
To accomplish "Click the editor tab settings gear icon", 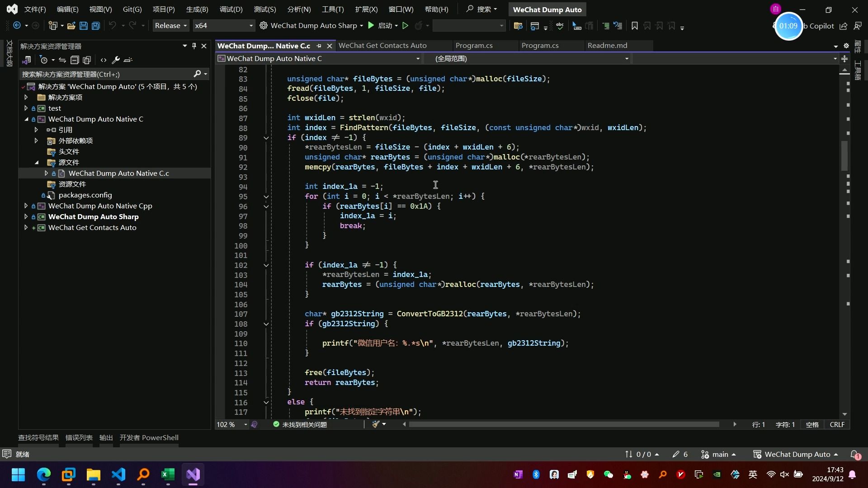I will (x=846, y=46).
